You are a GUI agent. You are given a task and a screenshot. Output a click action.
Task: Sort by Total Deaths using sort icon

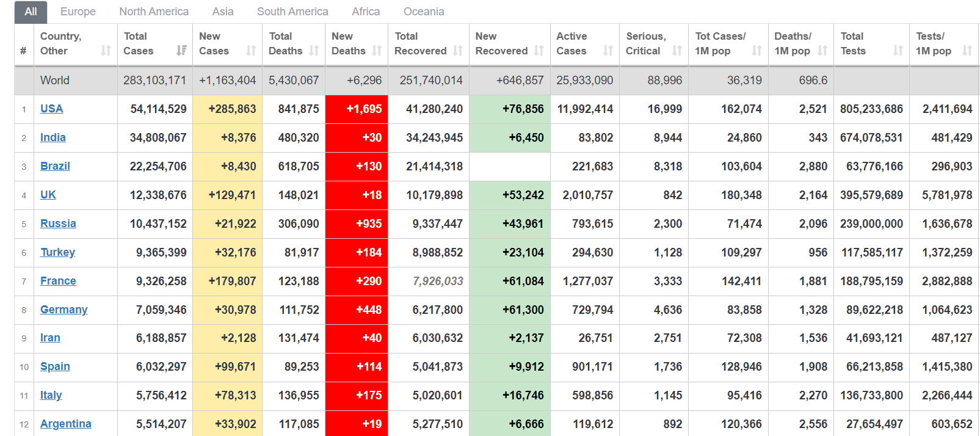(x=314, y=51)
